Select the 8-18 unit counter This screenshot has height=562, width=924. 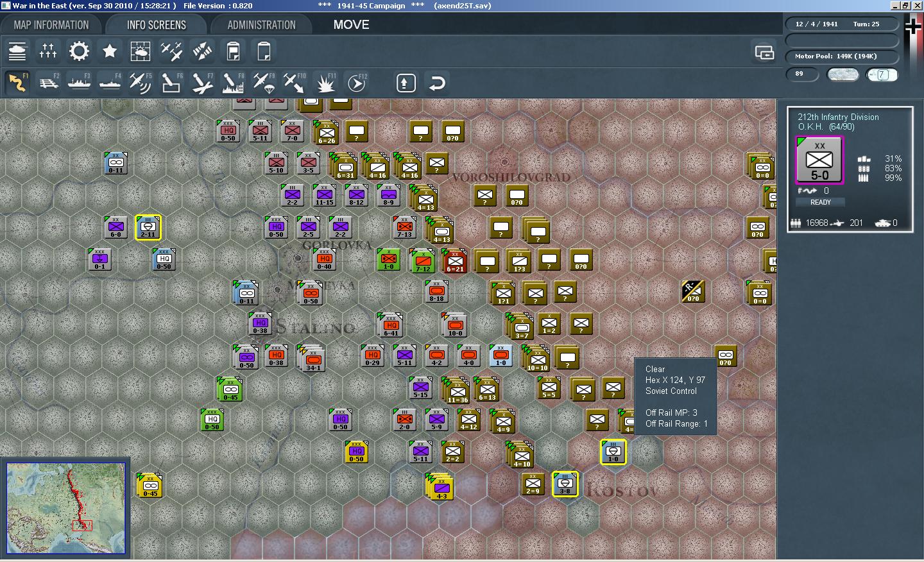436,291
